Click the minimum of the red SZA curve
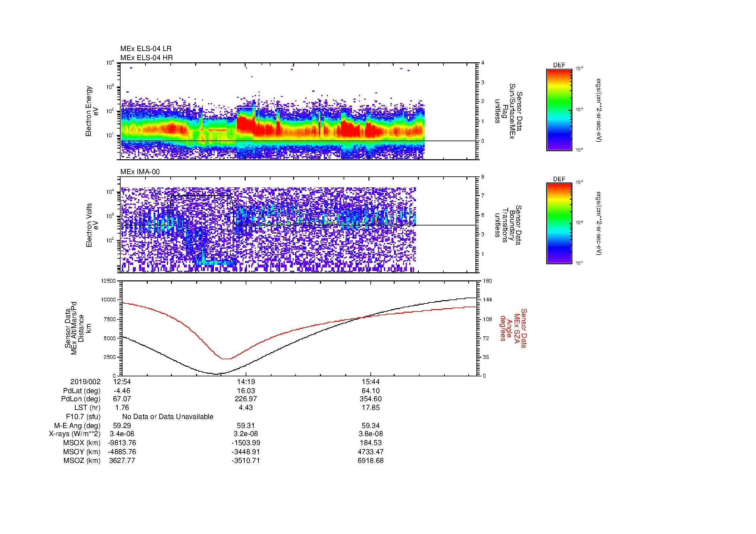Screen dimensions: 756x534 pos(226,359)
